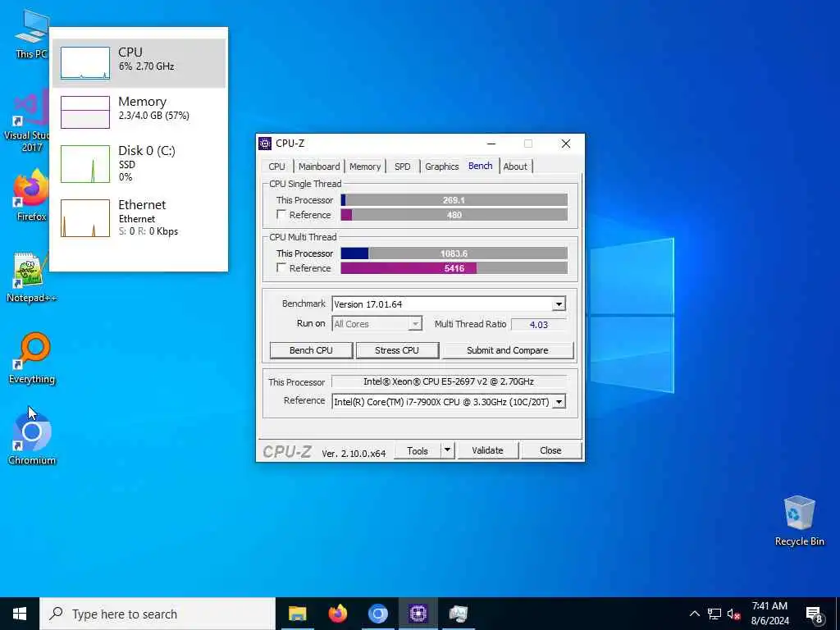Select the Recycle Bin desktop icon
The height and width of the screenshot is (630, 840).
(799, 521)
